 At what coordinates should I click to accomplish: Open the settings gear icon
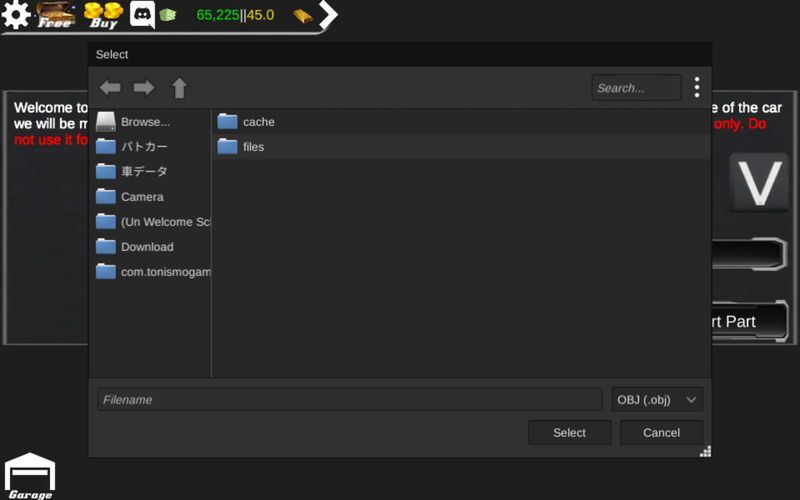[16, 15]
